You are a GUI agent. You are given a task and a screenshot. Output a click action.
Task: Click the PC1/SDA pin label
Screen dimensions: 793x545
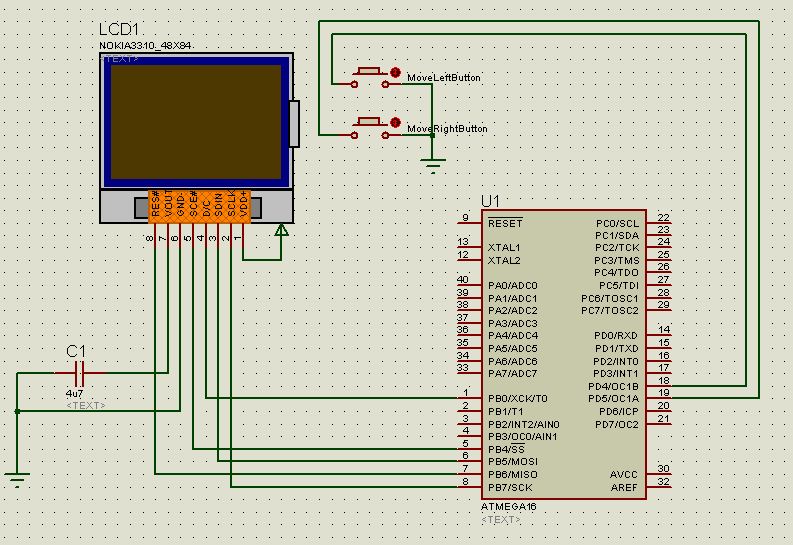coord(617,236)
